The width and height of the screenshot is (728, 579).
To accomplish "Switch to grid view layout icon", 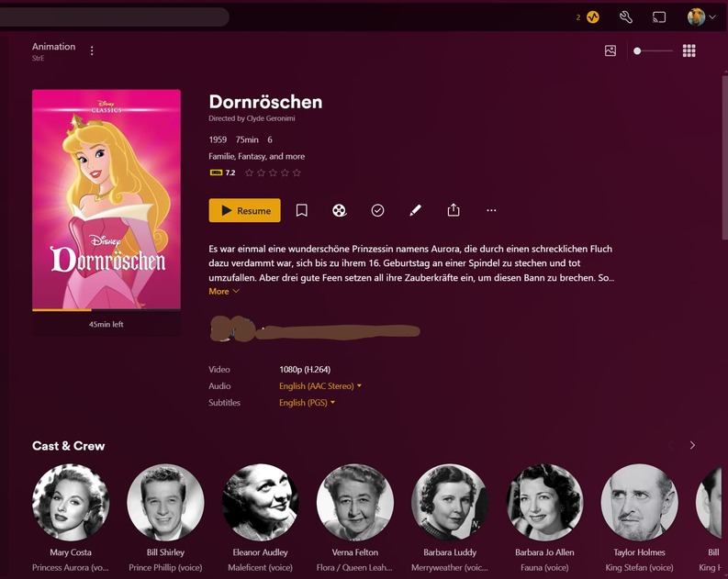I will click(x=689, y=50).
